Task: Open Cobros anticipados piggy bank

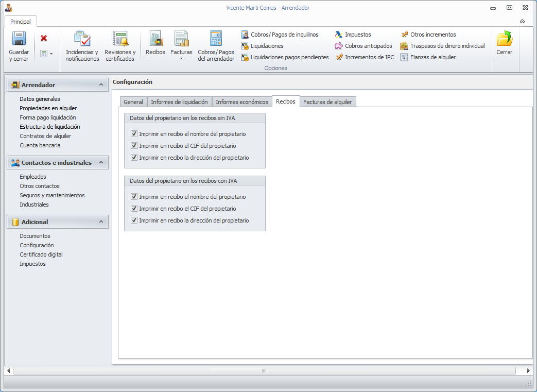Action: click(x=363, y=46)
